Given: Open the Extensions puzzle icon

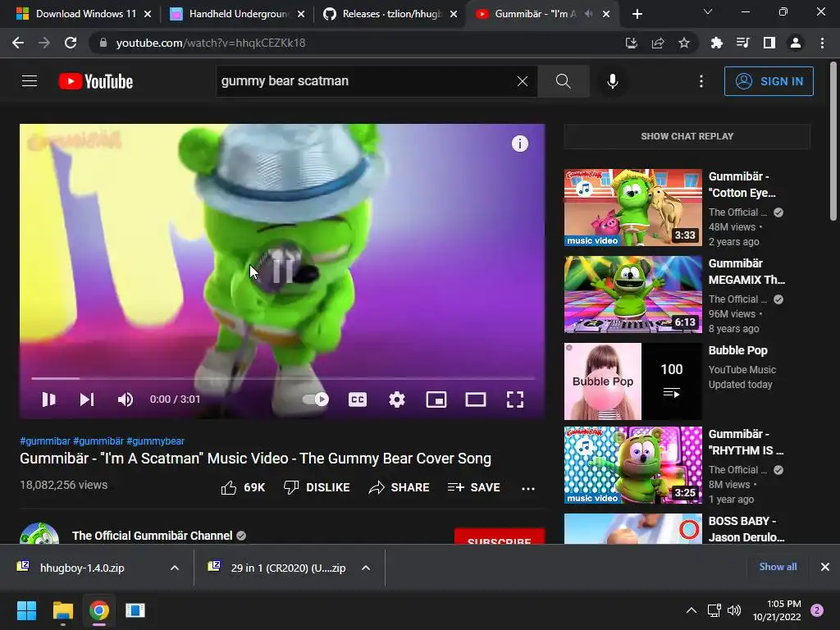Looking at the screenshot, I should click(716, 43).
